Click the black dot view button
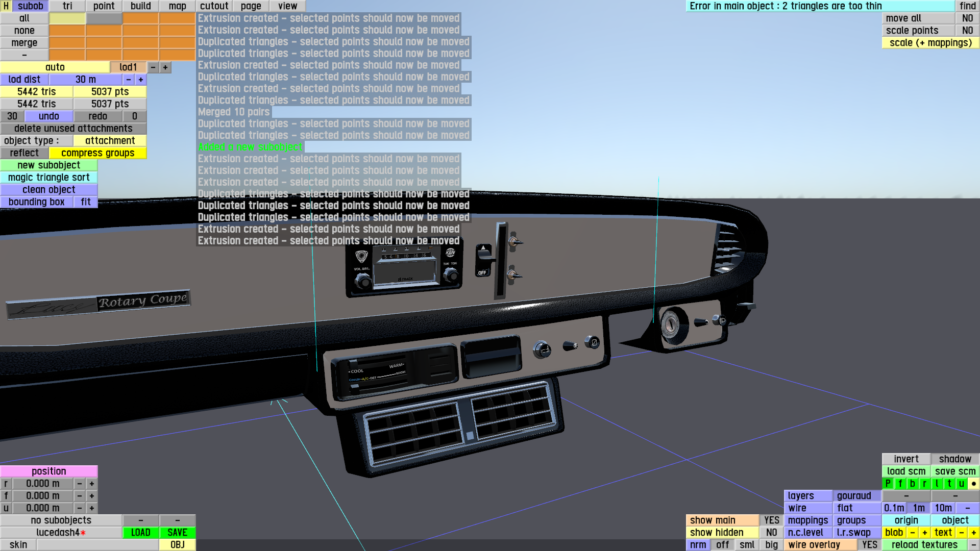This screenshot has width=980, height=551. coord(973,484)
